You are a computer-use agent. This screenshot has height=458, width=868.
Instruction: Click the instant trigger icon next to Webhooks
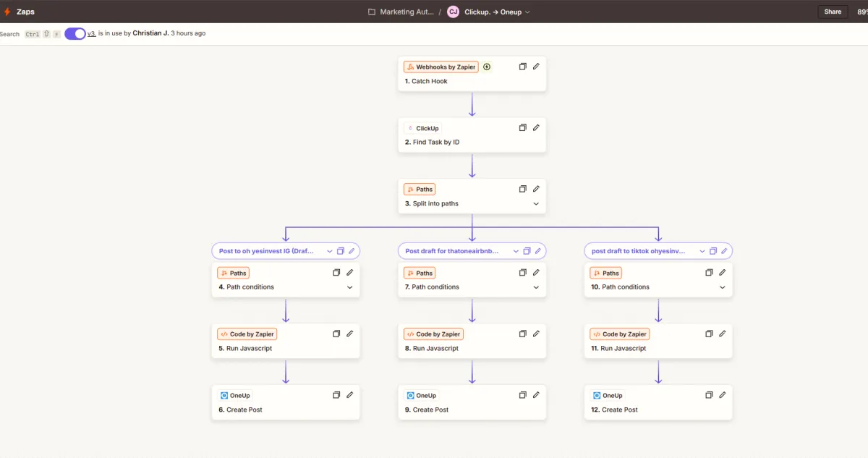pyautogui.click(x=487, y=67)
